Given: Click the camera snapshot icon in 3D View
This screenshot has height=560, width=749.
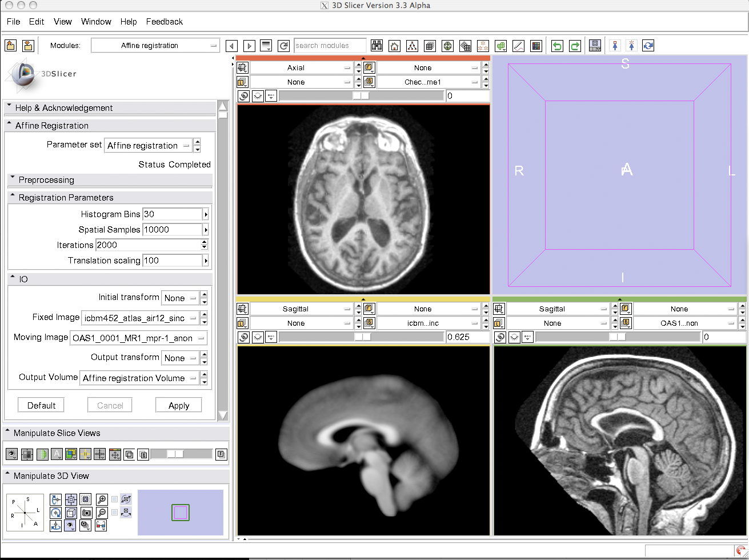Looking at the screenshot, I should (86, 512).
